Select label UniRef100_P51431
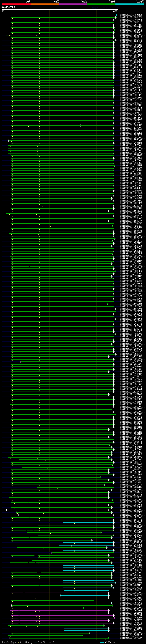146x644 pixels. pyautogui.click(x=131, y=580)
